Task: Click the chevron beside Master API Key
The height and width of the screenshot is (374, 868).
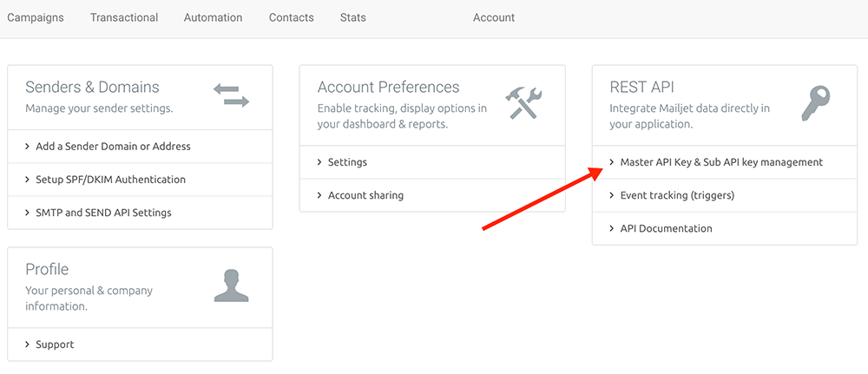Action: (x=612, y=162)
